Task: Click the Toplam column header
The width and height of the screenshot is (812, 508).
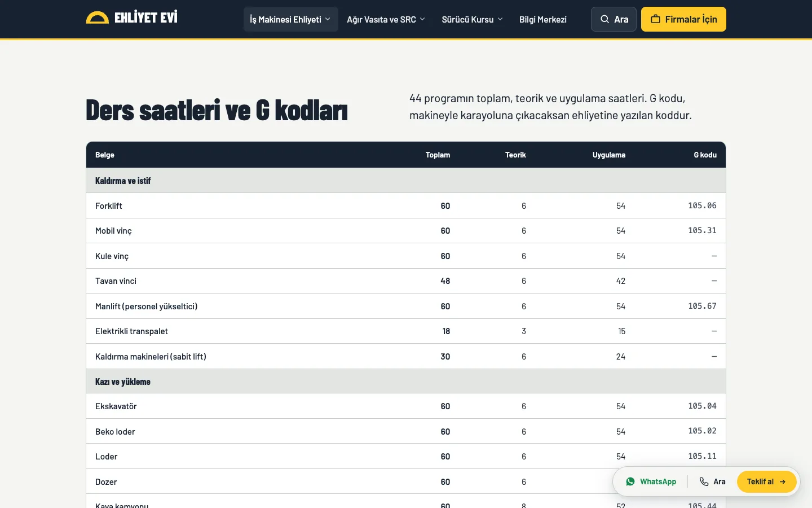Action: pos(438,155)
